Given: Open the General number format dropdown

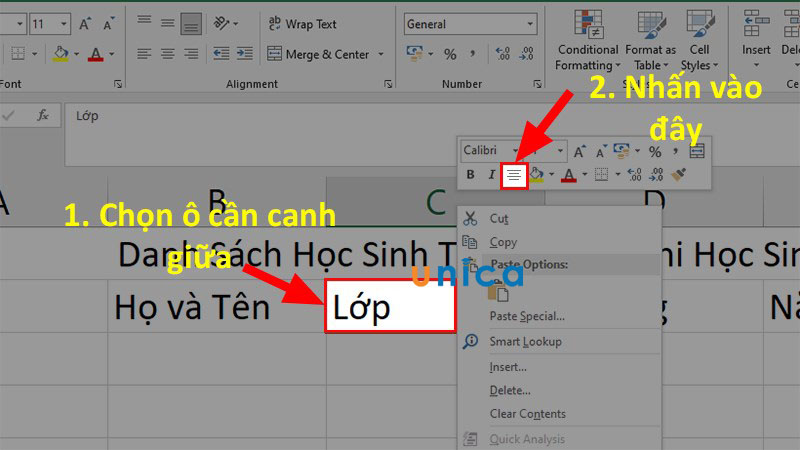Looking at the screenshot, I should tap(531, 24).
